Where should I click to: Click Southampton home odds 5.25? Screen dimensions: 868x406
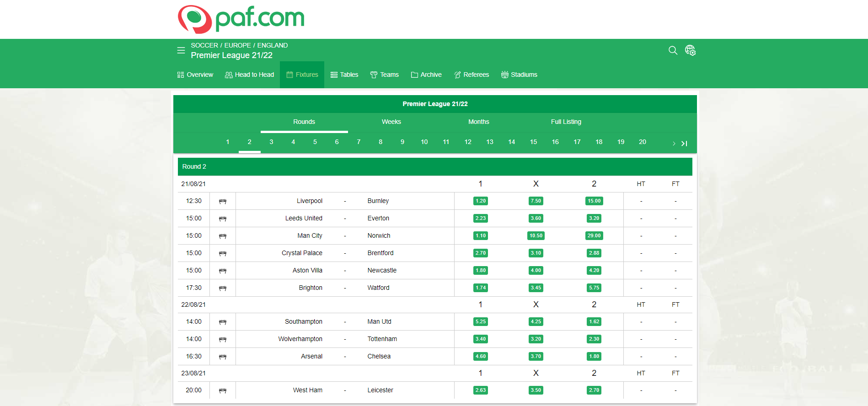(x=481, y=321)
